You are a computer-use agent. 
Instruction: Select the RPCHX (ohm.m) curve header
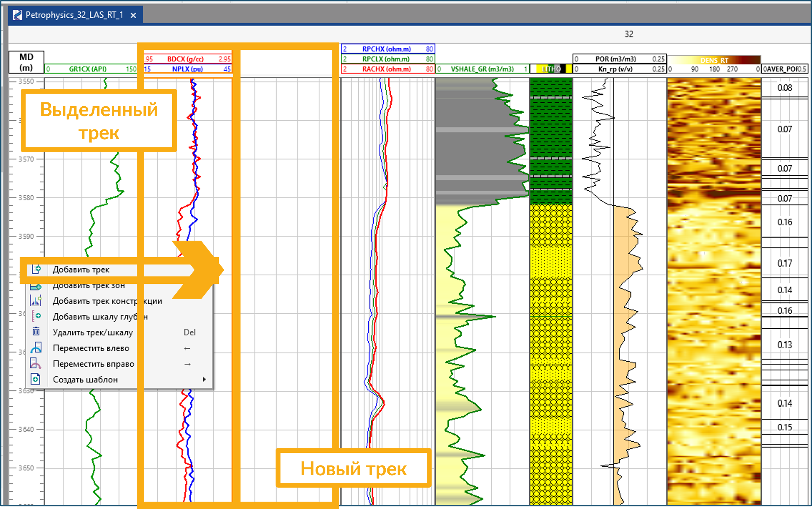(388, 49)
